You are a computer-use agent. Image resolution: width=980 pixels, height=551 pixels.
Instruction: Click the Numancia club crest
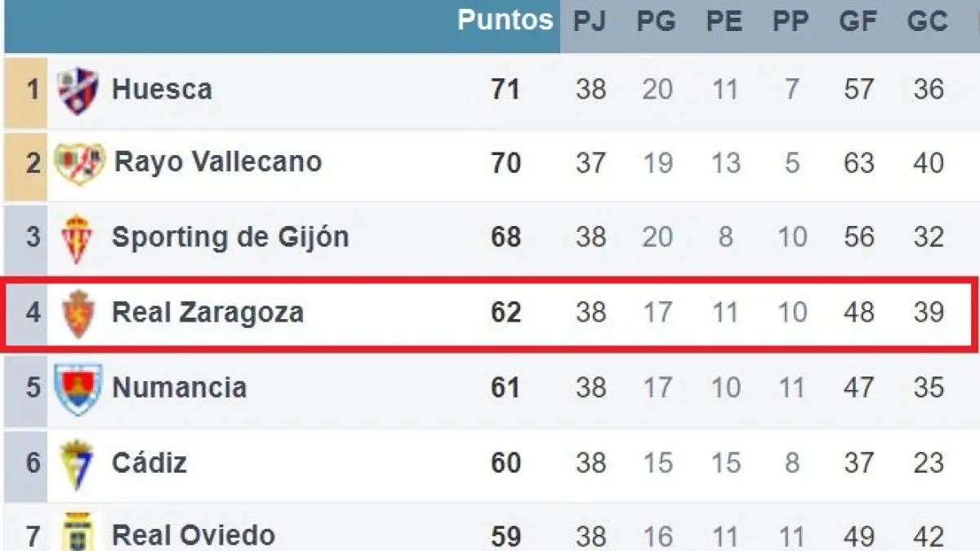[x=78, y=388]
